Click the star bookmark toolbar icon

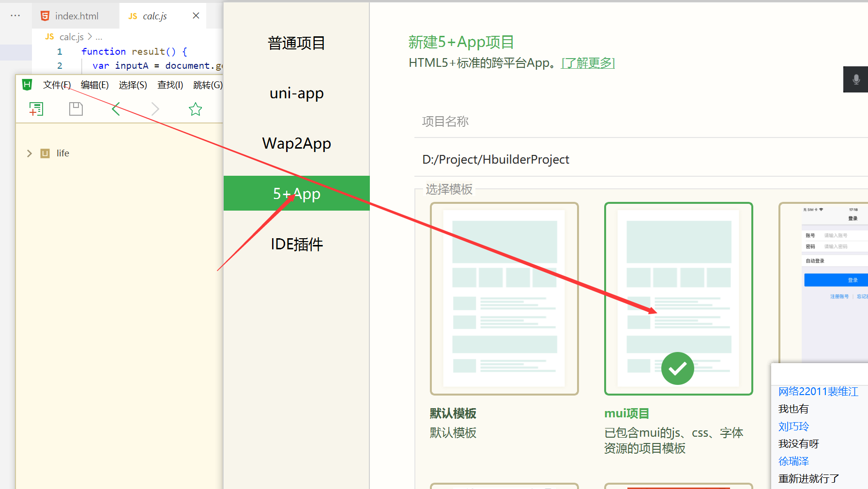pos(196,109)
